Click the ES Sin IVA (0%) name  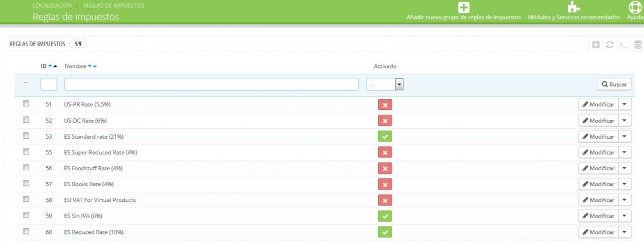click(x=83, y=216)
